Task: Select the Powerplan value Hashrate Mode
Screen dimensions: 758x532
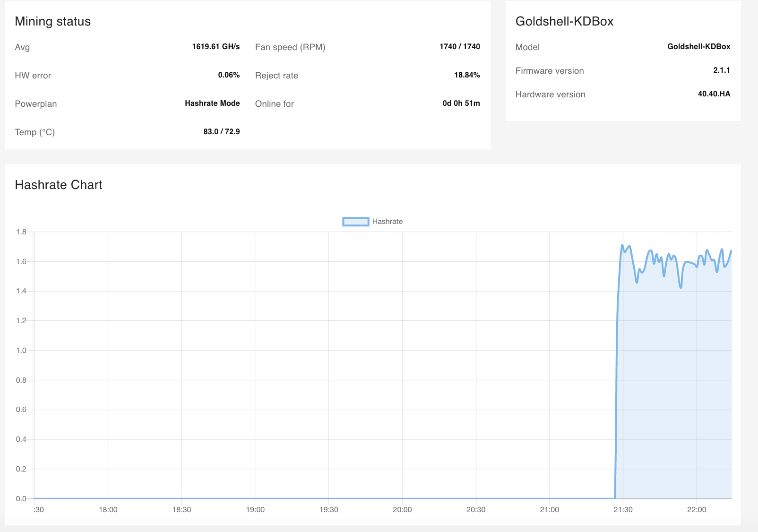Action: [212, 103]
